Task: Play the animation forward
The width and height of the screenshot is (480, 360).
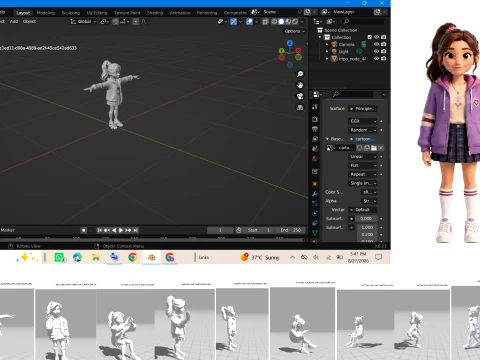Action: pos(121,230)
